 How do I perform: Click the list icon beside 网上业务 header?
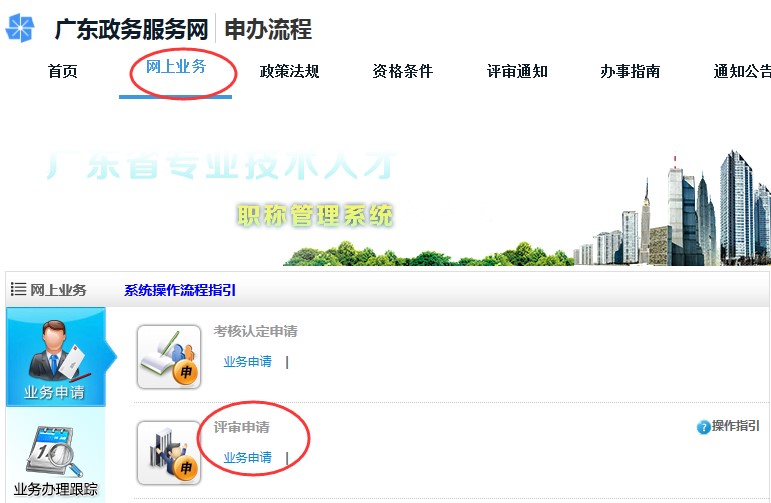[18, 289]
